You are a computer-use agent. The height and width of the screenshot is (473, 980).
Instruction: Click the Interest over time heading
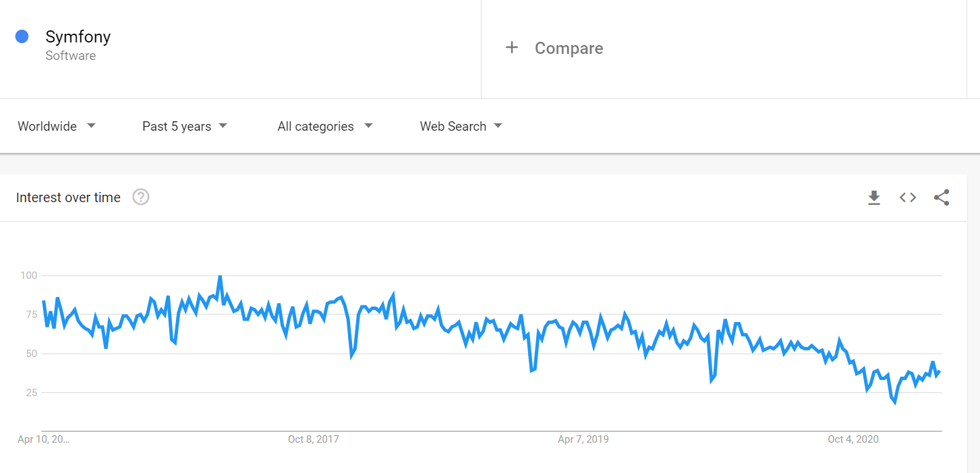click(67, 197)
